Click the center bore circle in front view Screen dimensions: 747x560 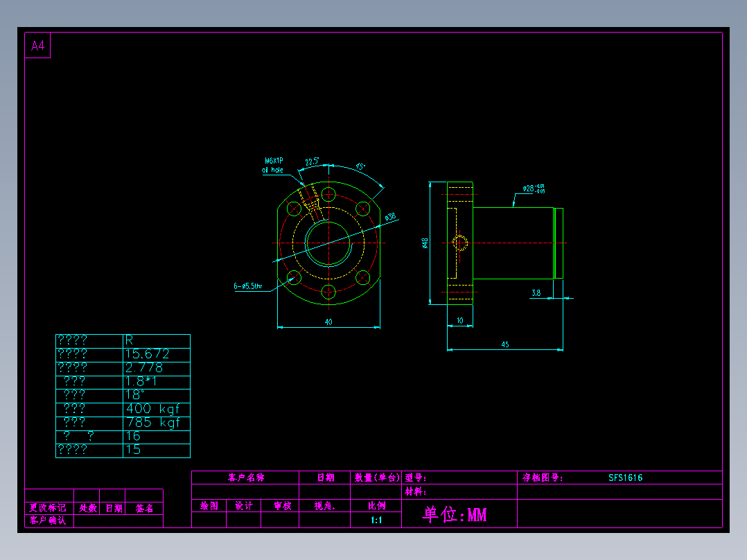coord(328,243)
